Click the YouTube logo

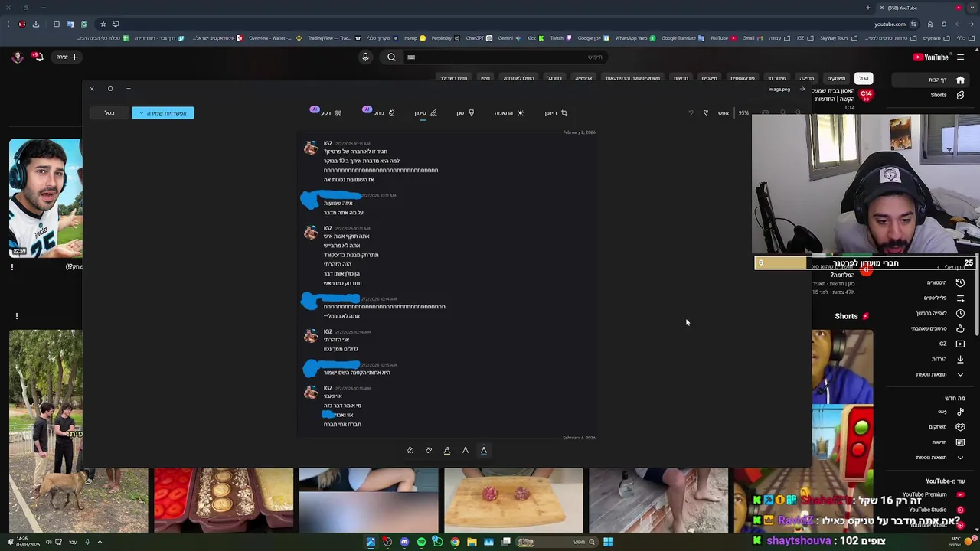point(930,57)
